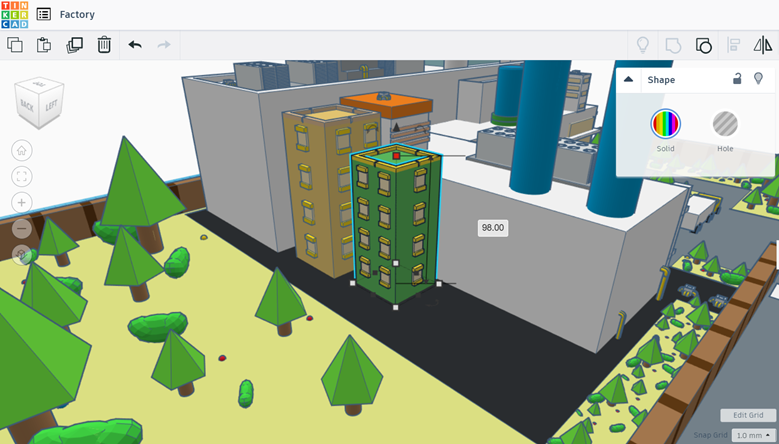
Task: Click the Zoom in plus button
Action: coord(21,203)
